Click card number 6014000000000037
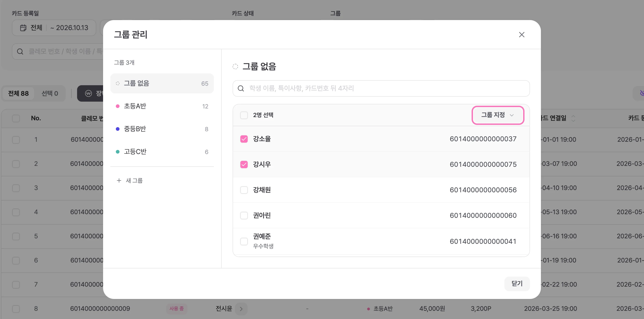 coord(483,139)
